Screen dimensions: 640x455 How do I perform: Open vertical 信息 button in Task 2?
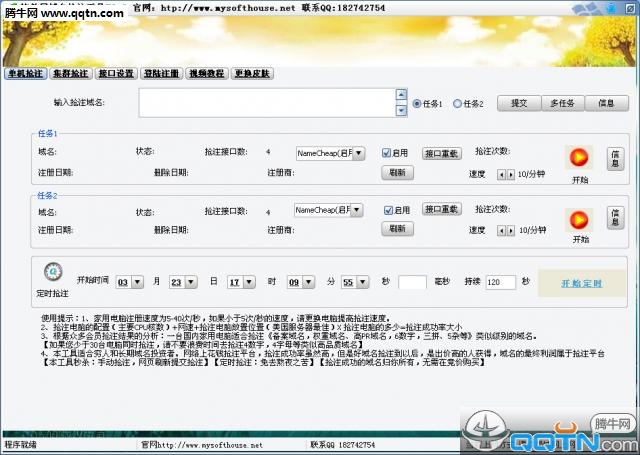[616, 218]
